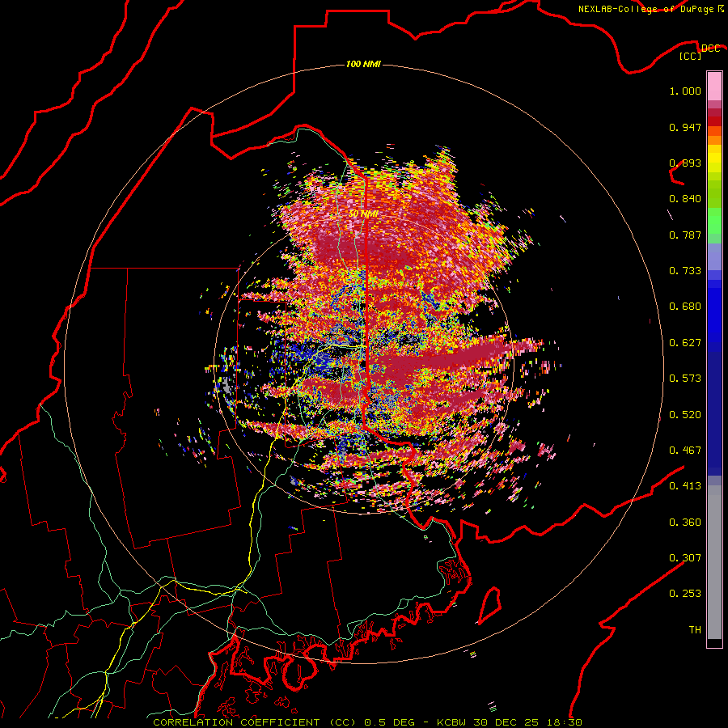Click the DCC product label

coord(710,49)
